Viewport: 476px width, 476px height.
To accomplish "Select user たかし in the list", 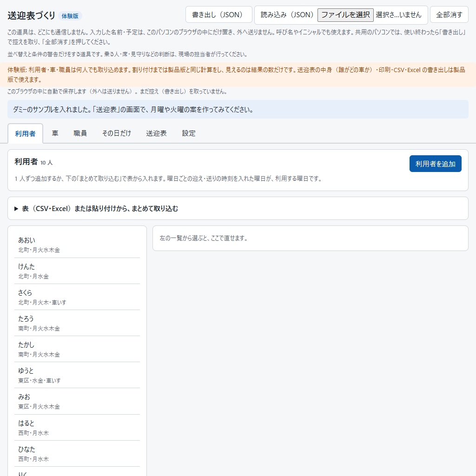I will [x=77, y=349].
